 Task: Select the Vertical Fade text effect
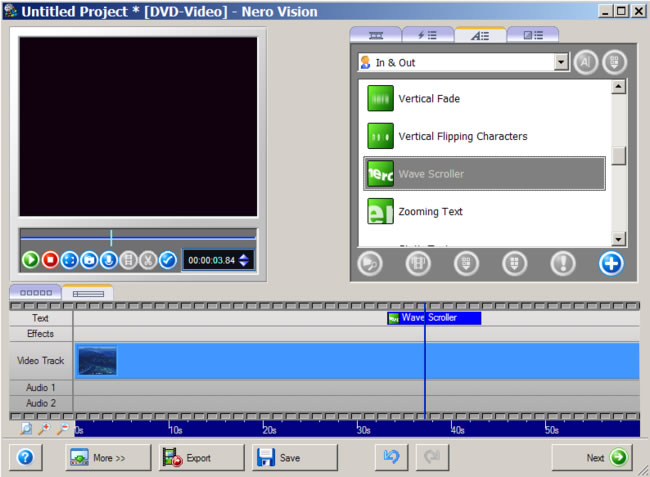484,99
